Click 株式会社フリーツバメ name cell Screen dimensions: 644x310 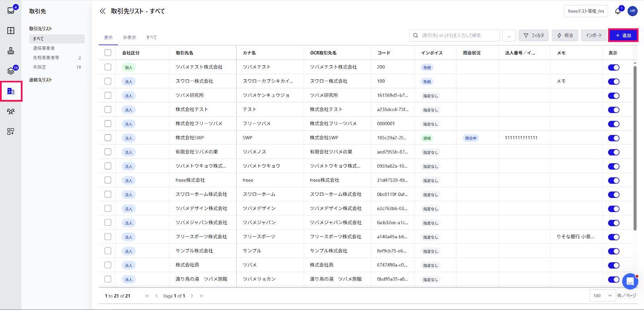tap(199, 123)
